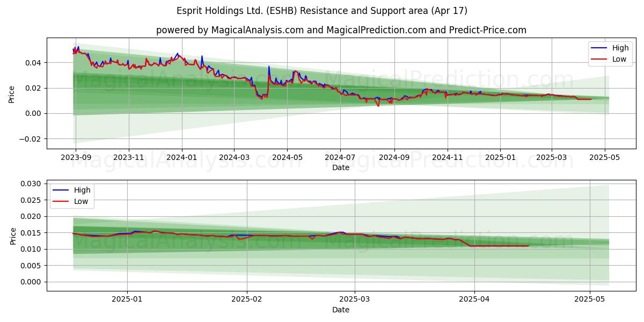Viewport: 644px width, 322px height.
Task: Click the 0.00 price tick on upper chart
Action: 34,113
